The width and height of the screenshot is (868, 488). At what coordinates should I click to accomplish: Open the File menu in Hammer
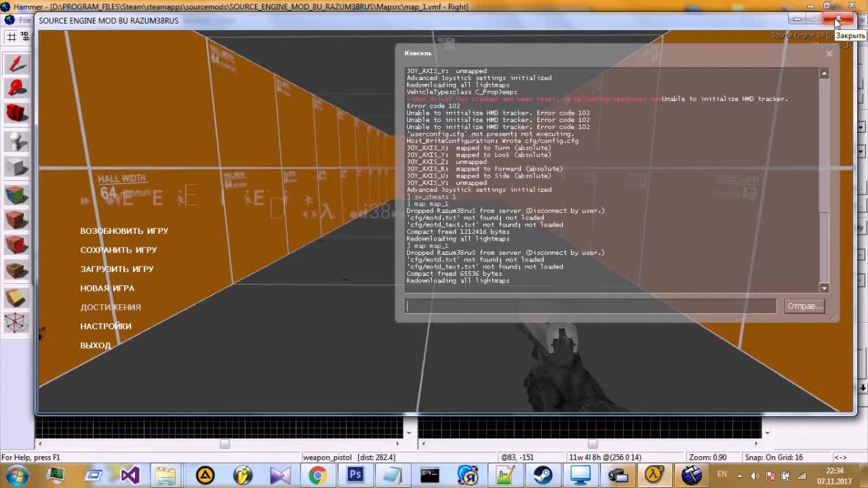click(x=24, y=20)
